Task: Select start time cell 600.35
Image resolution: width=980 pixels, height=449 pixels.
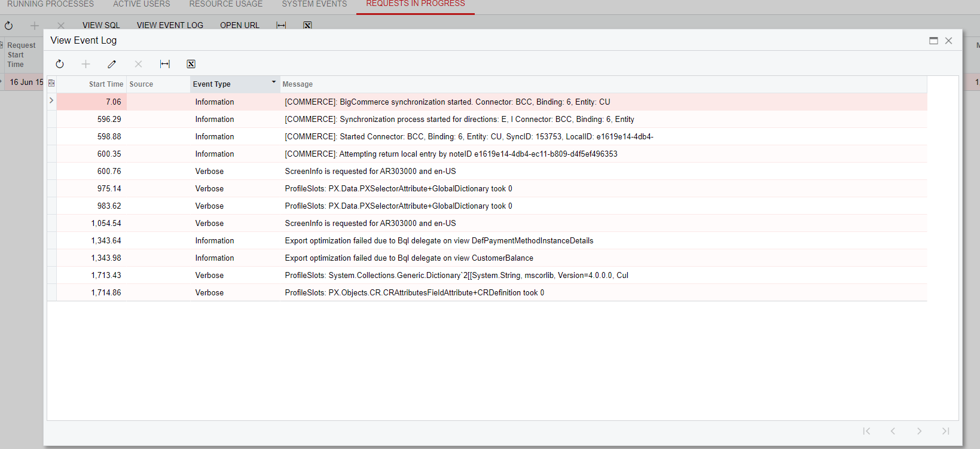Action: coord(91,154)
